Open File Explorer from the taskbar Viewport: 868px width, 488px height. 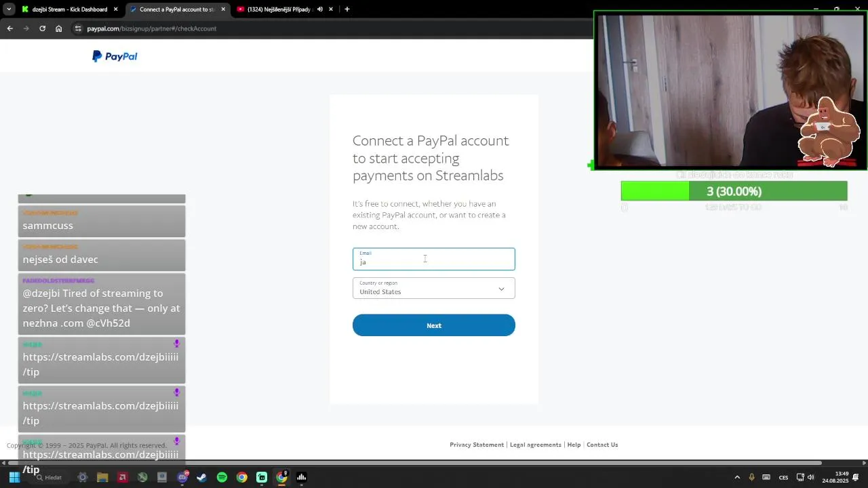pyautogui.click(x=102, y=477)
